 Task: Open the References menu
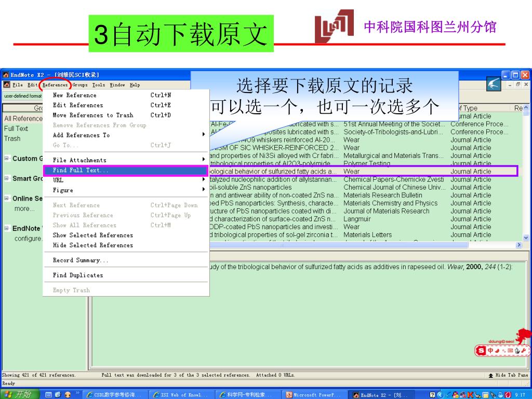pos(55,85)
